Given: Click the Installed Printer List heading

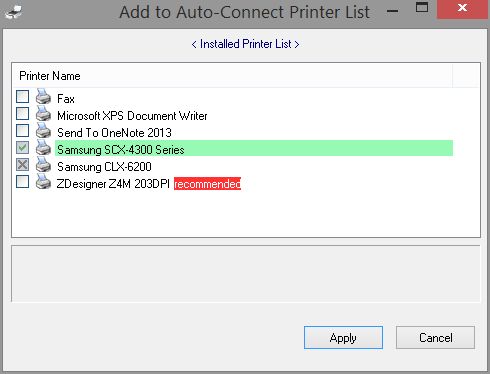Looking at the screenshot, I should tap(245, 44).
